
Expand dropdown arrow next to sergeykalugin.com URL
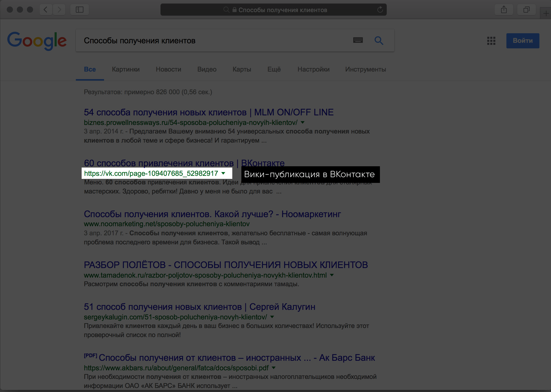(272, 317)
